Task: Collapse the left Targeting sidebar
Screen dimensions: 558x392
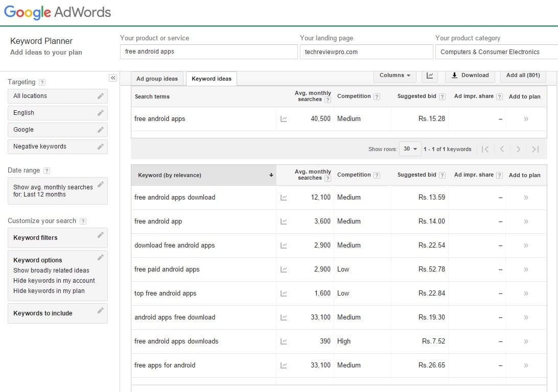Action: [113, 78]
